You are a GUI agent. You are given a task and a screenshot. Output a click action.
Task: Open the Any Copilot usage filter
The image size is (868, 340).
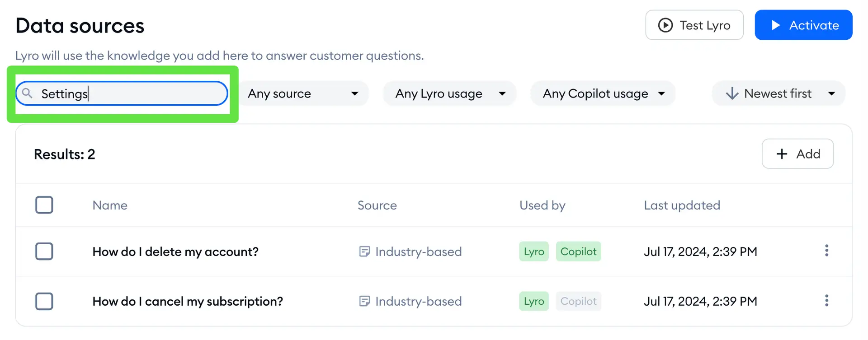603,93
